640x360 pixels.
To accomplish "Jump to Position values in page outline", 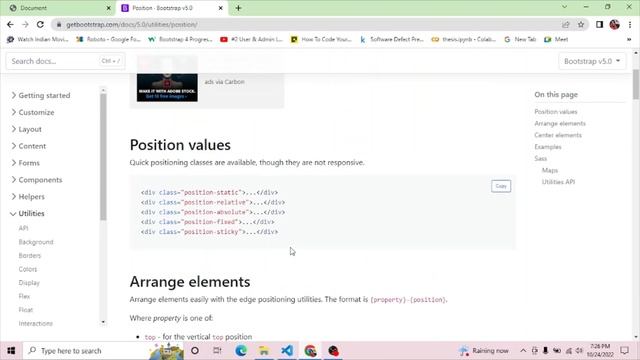I will click(556, 111).
